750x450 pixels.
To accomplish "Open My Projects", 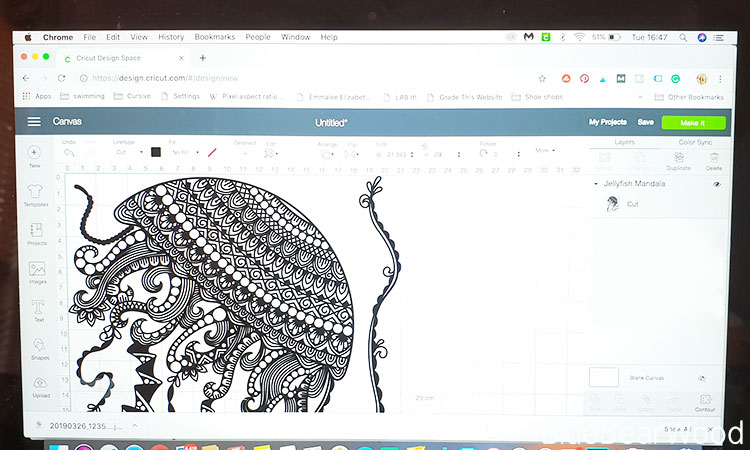I will coord(607,122).
